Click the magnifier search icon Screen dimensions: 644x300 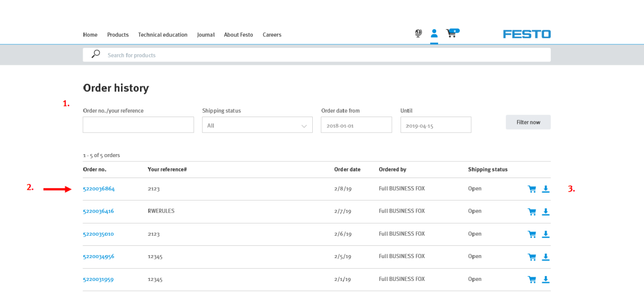pos(96,55)
